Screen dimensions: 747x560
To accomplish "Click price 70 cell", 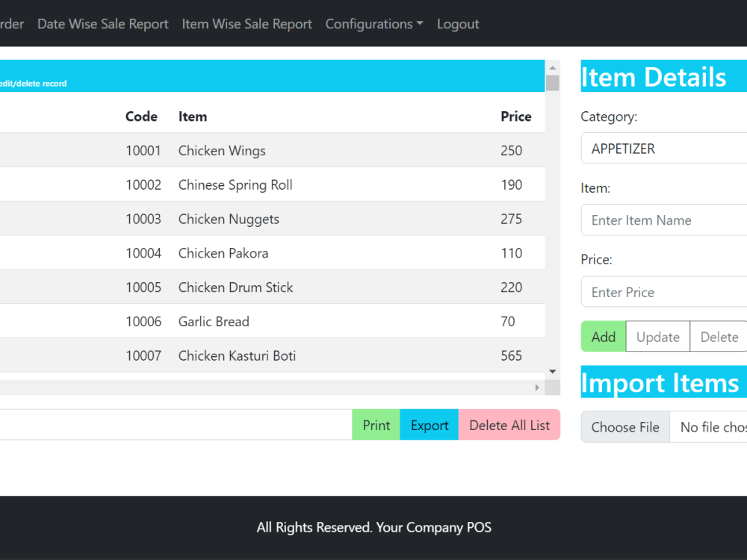I will pyautogui.click(x=508, y=322).
